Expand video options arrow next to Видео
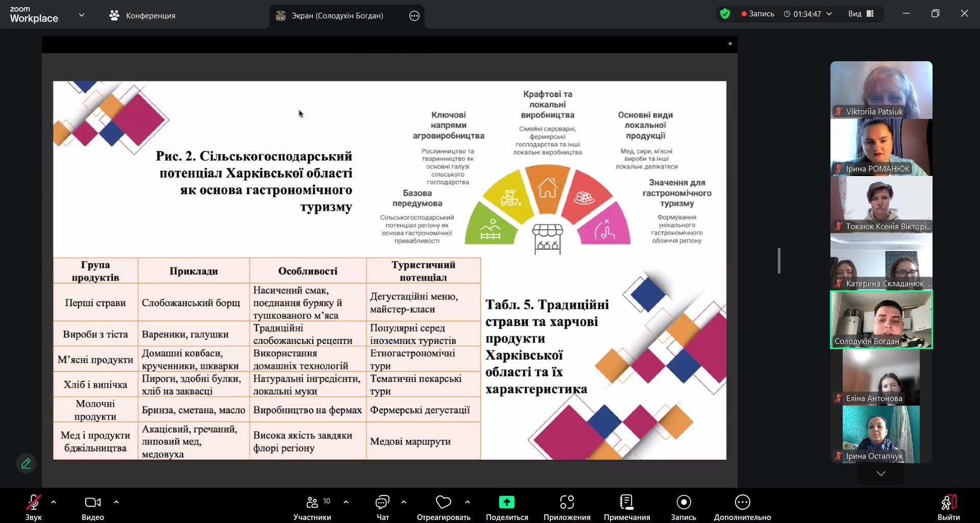 coord(116,502)
